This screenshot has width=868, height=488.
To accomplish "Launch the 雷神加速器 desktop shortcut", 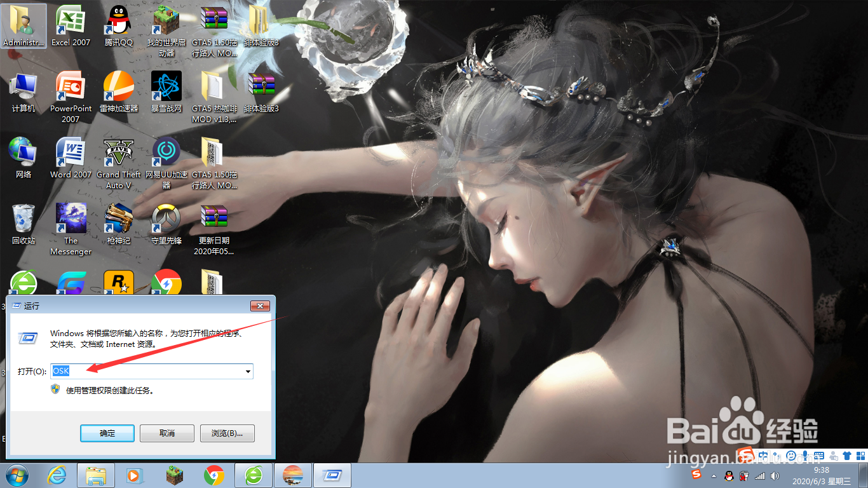I will tap(119, 93).
